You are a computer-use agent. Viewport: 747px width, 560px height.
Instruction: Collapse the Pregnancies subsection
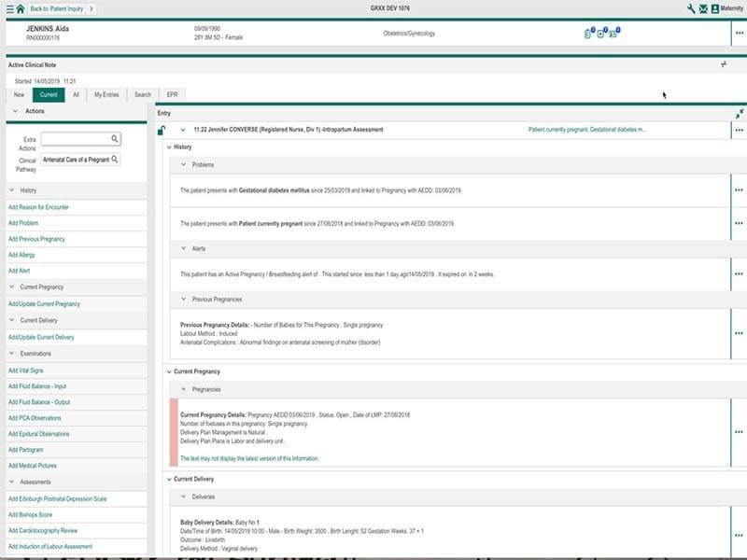pyautogui.click(x=183, y=389)
